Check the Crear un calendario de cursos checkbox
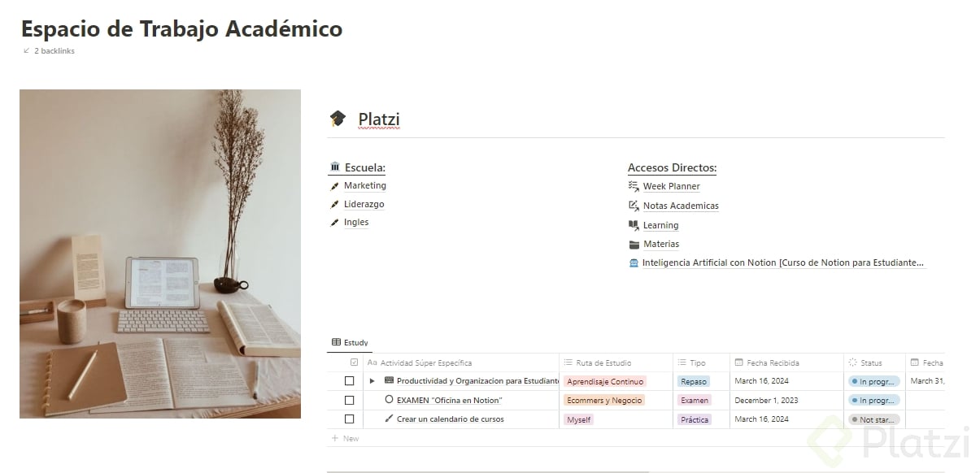The height and width of the screenshot is (473, 980). tap(350, 419)
